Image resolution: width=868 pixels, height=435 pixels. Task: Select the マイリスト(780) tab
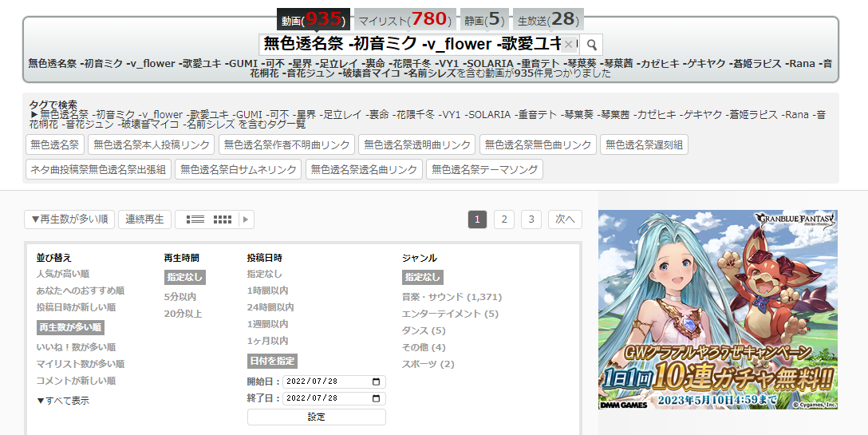tap(404, 20)
